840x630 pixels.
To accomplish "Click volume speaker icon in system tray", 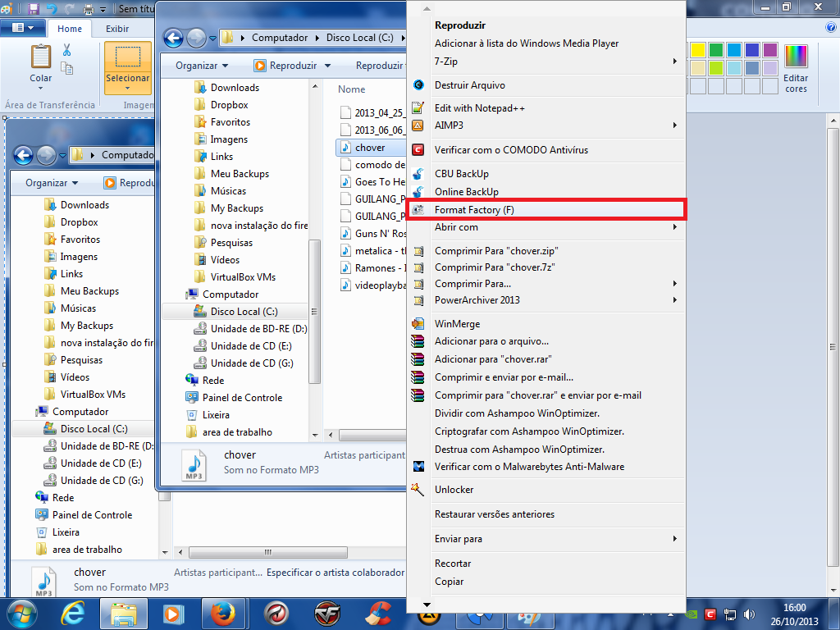I will pos(750,614).
